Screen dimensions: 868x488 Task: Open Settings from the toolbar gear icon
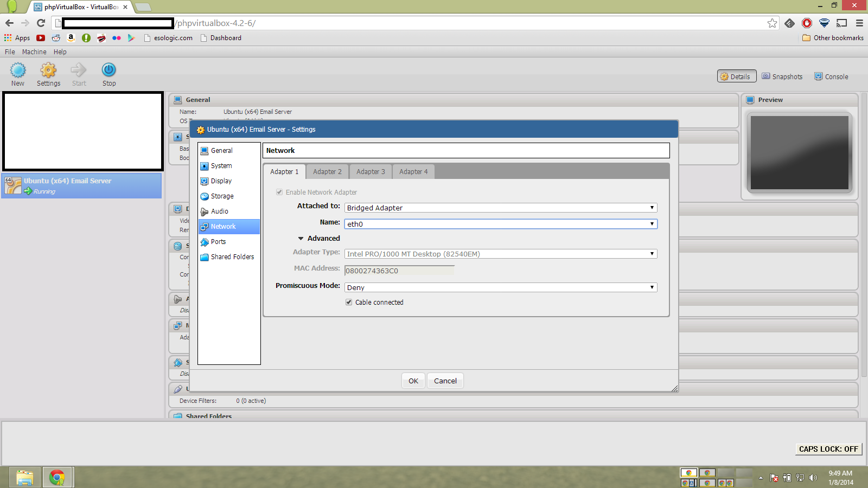click(48, 74)
